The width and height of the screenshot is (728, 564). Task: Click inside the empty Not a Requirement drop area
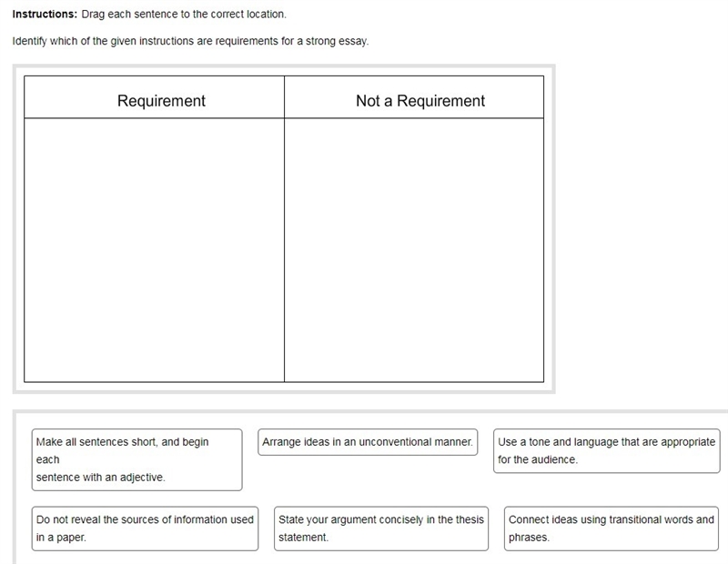(x=414, y=250)
